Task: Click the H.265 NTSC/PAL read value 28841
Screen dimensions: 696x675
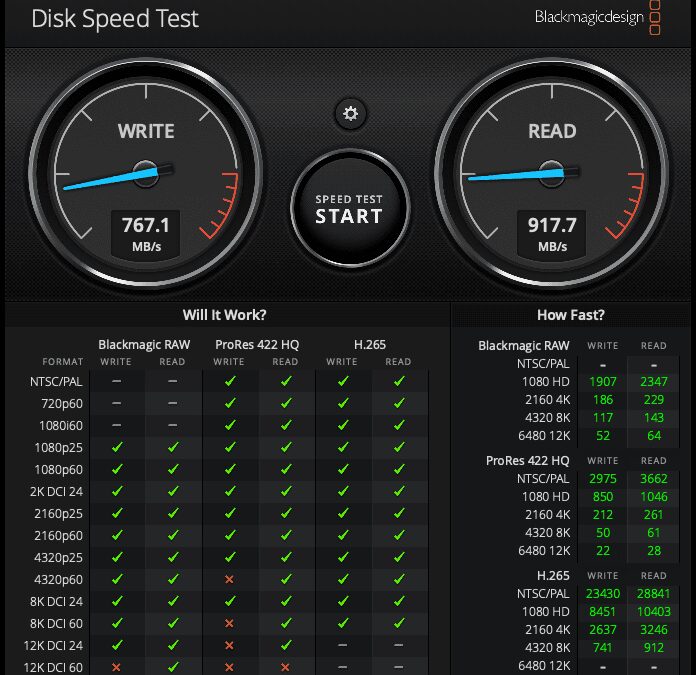Action: click(x=653, y=593)
